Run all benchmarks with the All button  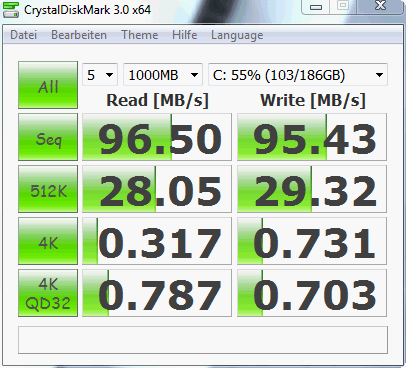[x=48, y=85]
